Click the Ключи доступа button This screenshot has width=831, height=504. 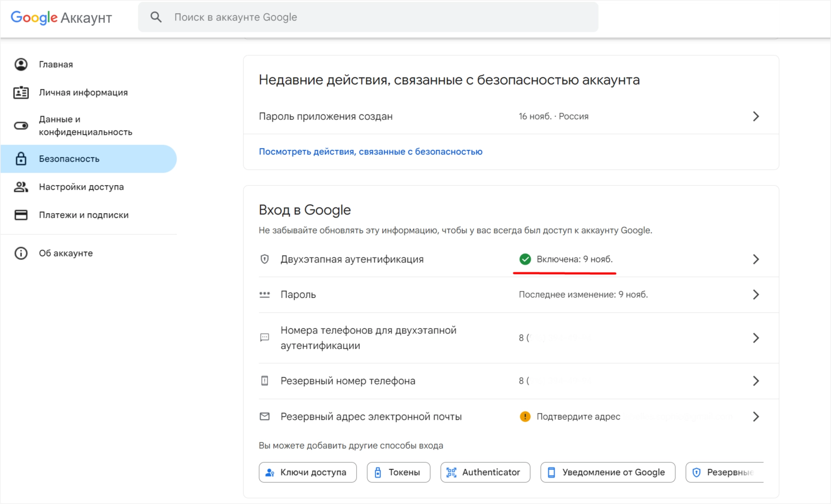click(308, 472)
